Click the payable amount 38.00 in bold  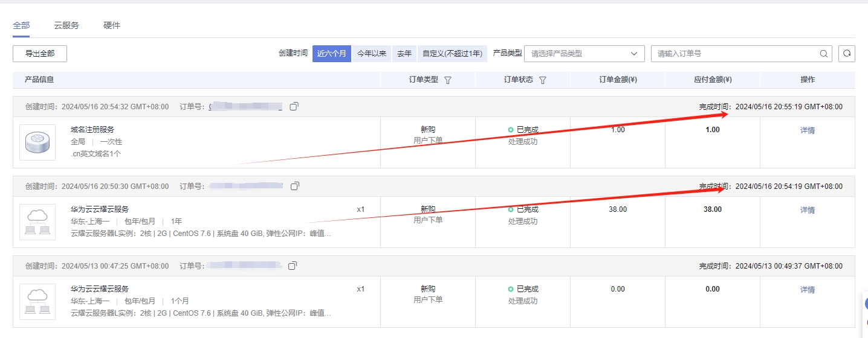(713, 209)
